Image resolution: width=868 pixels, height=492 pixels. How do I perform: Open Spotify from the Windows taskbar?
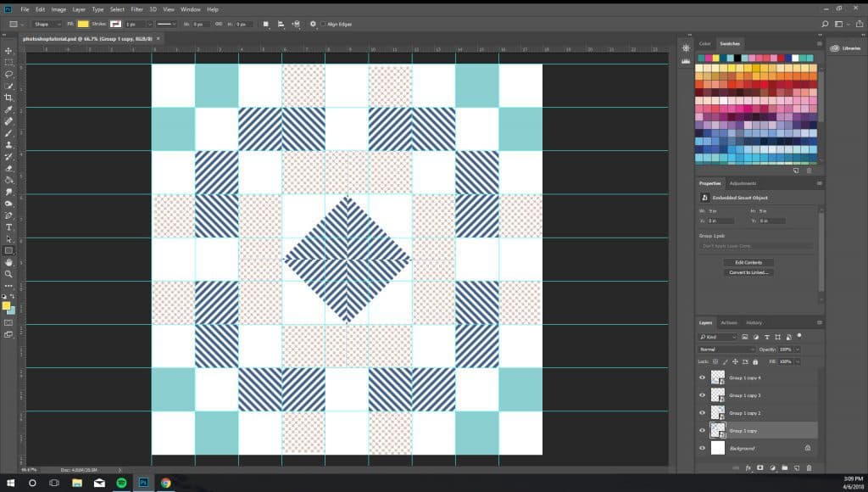(x=120, y=483)
